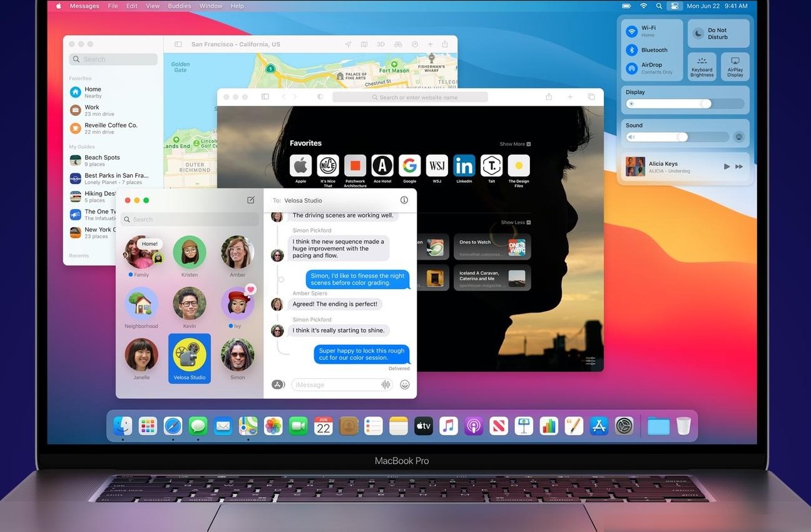This screenshot has height=532, width=811.
Task: Share location from Maps toolbar
Action: click(445, 44)
